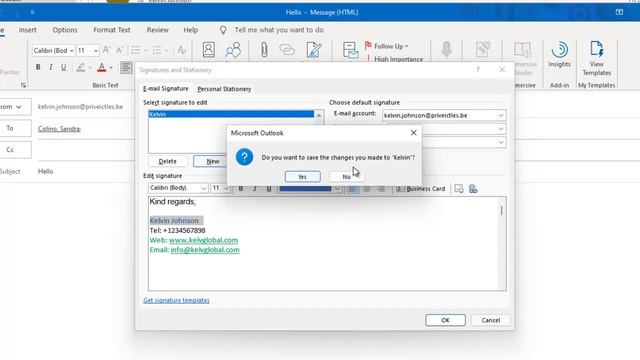The height and width of the screenshot is (360, 640).
Task: Expand the ribbon font size dropdown
Action: click(96, 51)
